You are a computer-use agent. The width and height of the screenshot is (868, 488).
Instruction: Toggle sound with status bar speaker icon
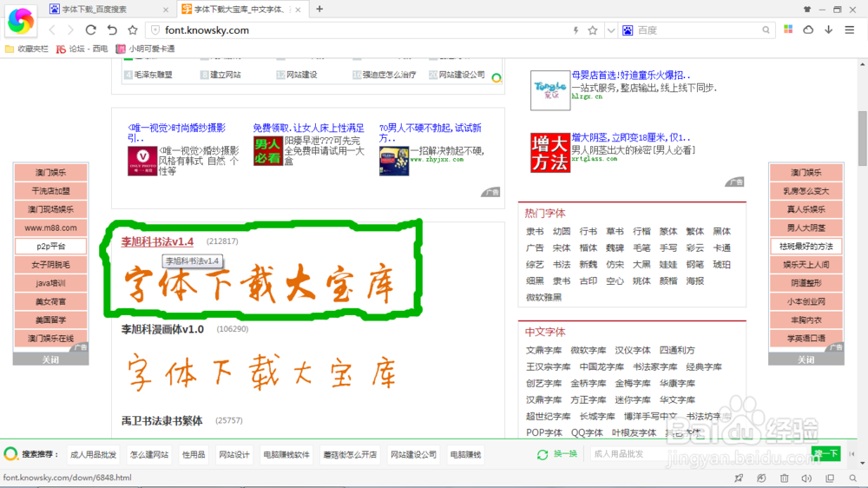(x=806, y=478)
